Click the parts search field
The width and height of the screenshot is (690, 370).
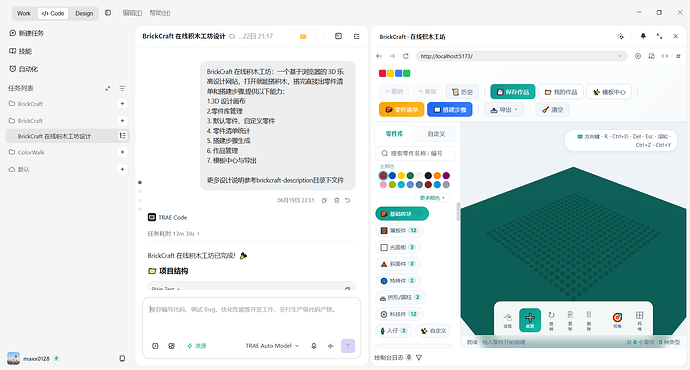coord(415,153)
